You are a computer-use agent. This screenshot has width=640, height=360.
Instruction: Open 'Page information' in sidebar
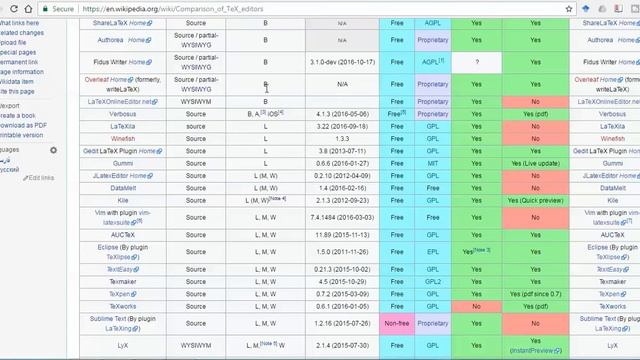[x=22, y=72]
